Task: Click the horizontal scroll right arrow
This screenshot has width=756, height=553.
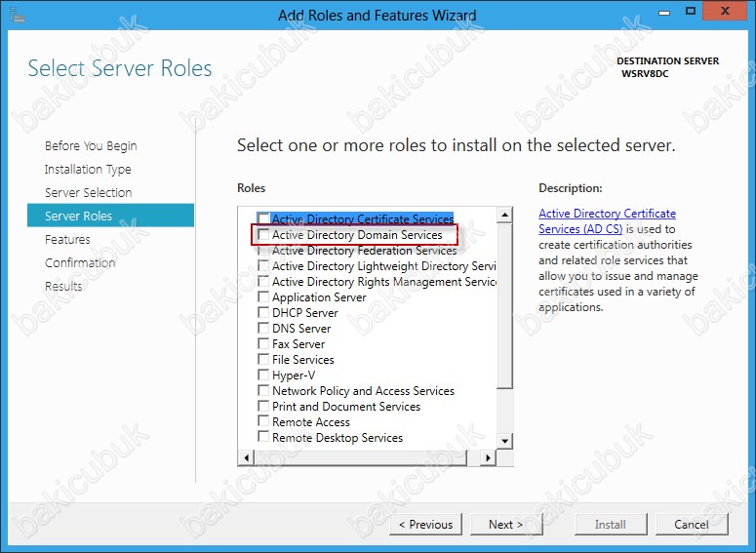Action: point(488,457)
